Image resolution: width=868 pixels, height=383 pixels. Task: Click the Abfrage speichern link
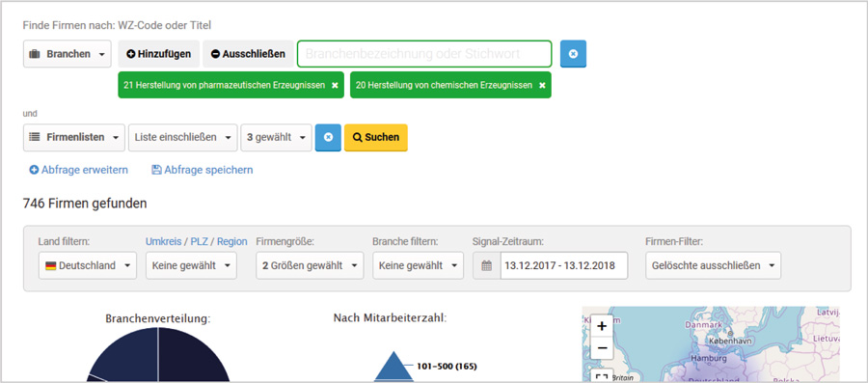[203, 170]
